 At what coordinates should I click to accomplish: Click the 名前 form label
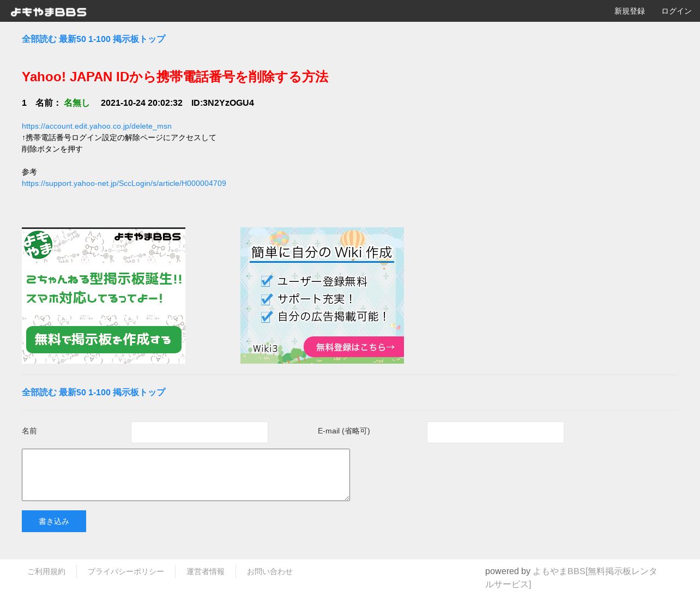click(29, 431)
